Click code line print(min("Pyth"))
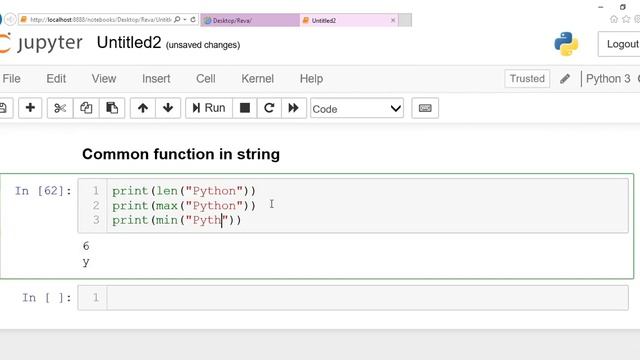The height and width of the screenshot is (360, 640). pos(177,220)
